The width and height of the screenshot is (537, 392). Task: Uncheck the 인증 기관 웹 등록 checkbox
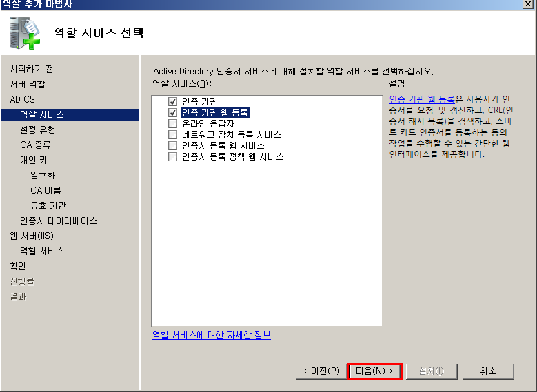click(x=172, y=112)
